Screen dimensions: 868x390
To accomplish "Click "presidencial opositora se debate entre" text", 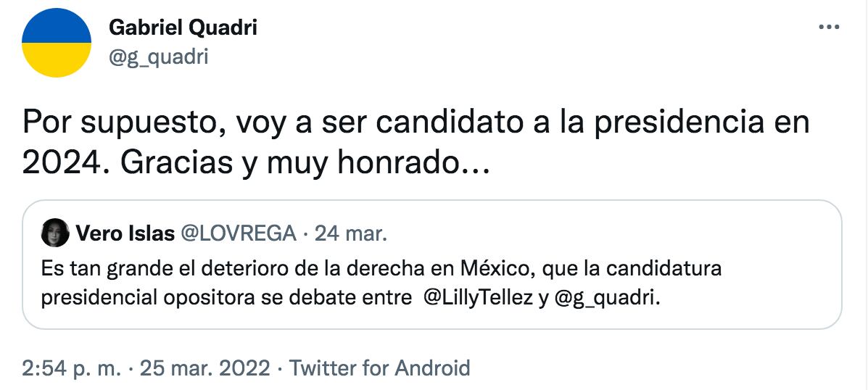I will [226, 299].
